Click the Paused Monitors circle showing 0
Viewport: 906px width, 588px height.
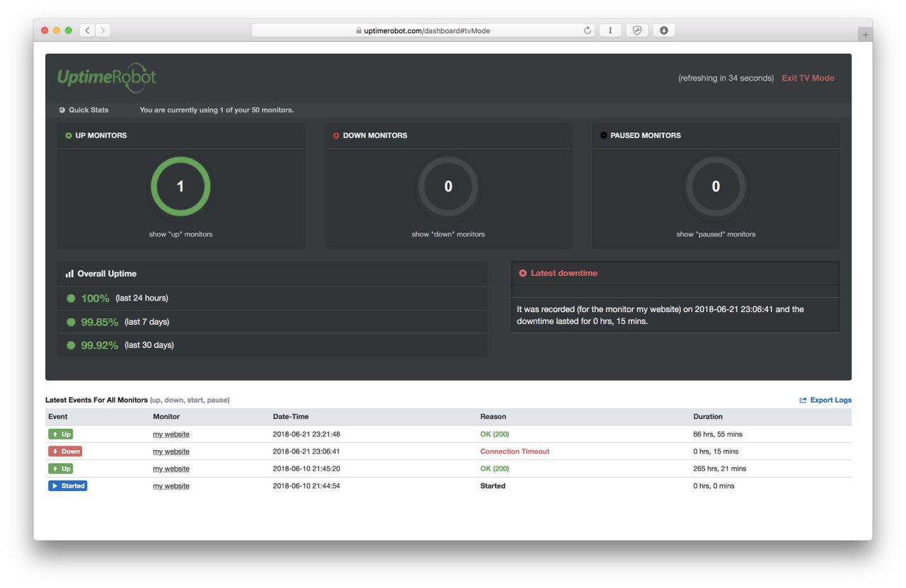pos(716,187)
